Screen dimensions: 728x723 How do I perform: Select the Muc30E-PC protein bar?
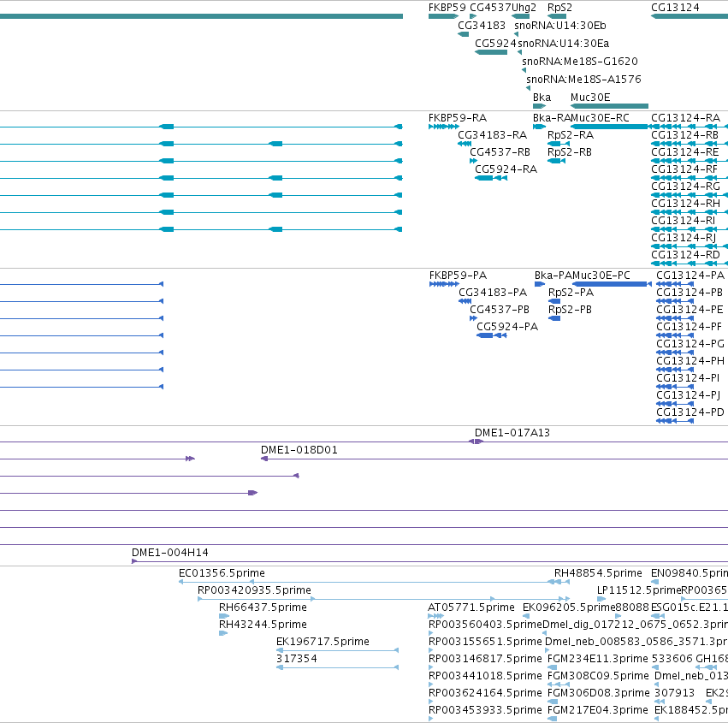pyautogui.click(x=612, y=284)
